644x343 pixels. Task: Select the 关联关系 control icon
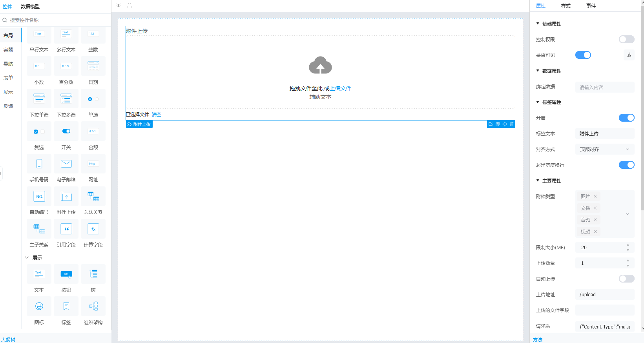click(x=93, y=196)
